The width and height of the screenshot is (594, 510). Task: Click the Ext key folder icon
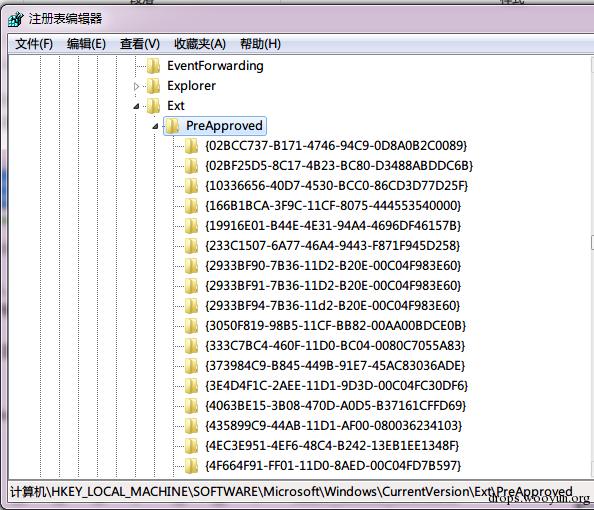tap(153, 106)
